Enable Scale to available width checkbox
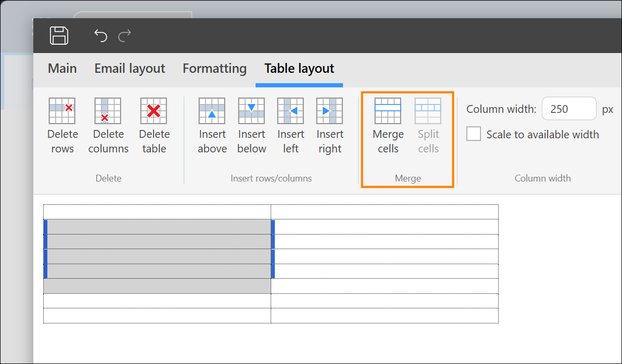The width and height of the screenshot is (622, 364). pos(474,134)
